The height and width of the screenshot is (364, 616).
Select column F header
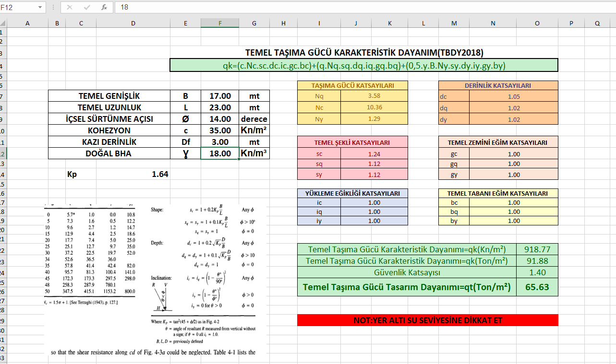click(220, 23)
